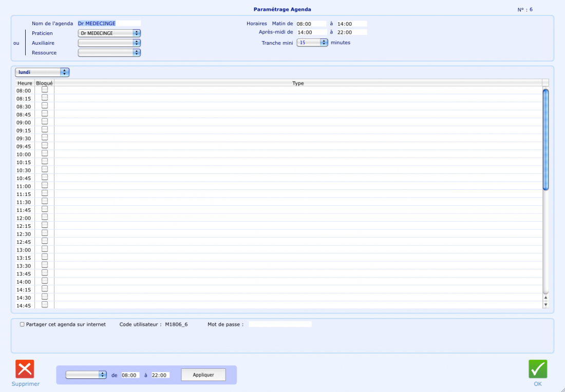Tick the Bloqué checkbox at 14:30
Screen dimensions: 565x392
click(x=45, y=296)
